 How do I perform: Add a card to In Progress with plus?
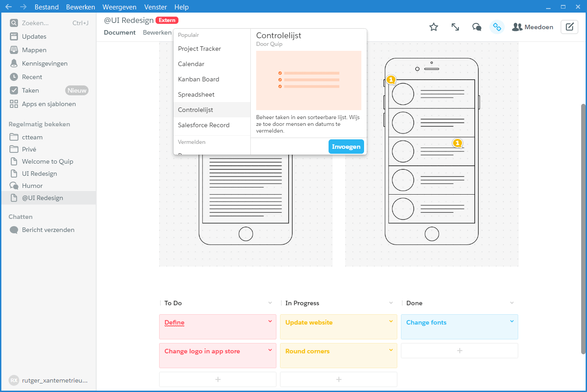coord(338,379)
